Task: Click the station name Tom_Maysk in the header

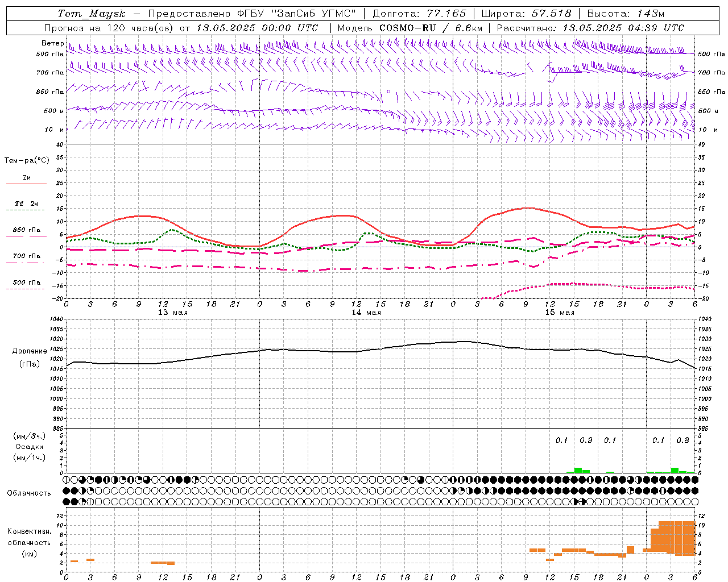Action: pyautogui.click(x=92, y=14)
